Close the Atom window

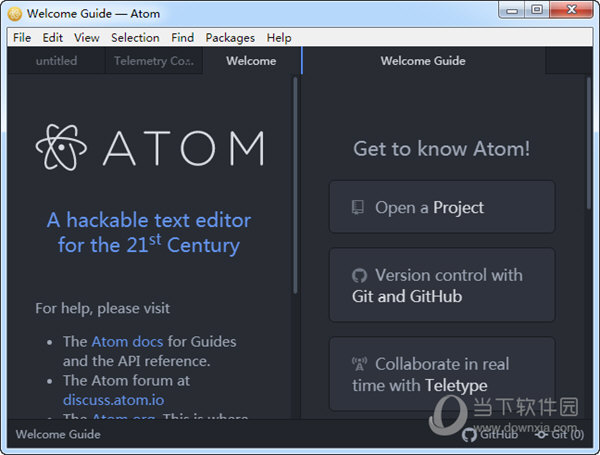(572, 10)
